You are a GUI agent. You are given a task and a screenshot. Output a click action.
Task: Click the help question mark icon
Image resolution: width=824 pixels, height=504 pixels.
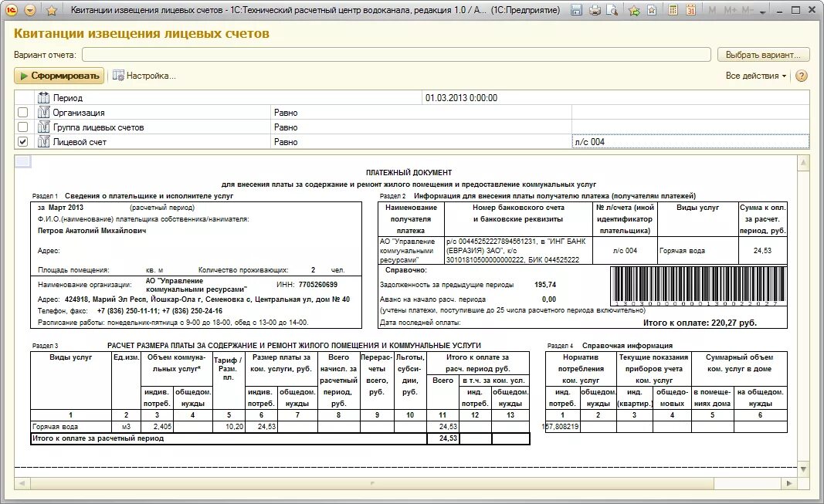[801, 76]
